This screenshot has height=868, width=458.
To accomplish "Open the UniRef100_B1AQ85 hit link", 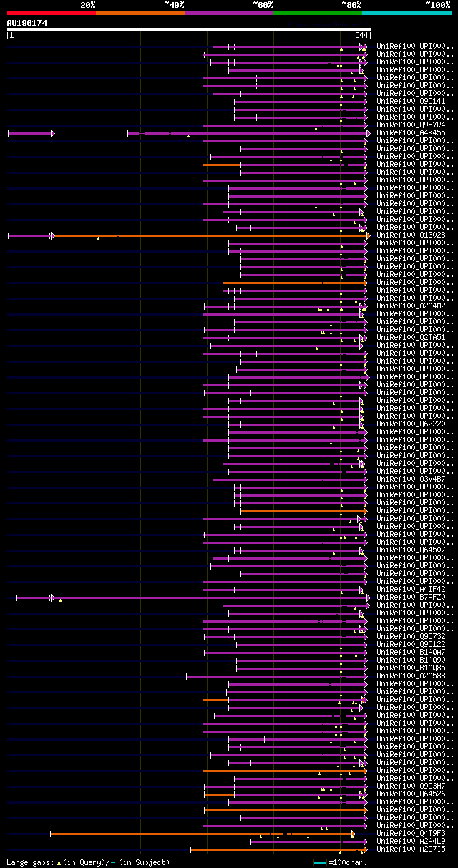I will (x=411, y=668).
